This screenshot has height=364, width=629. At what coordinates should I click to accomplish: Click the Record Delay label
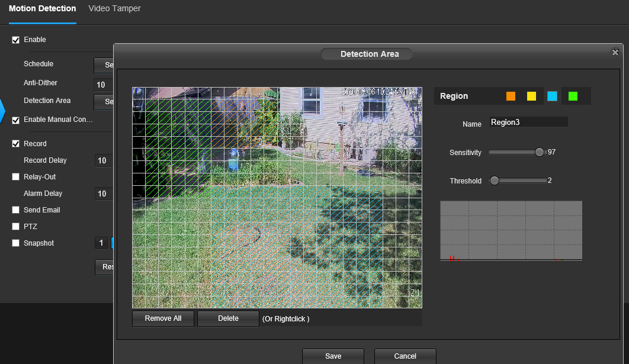(45, 160)
